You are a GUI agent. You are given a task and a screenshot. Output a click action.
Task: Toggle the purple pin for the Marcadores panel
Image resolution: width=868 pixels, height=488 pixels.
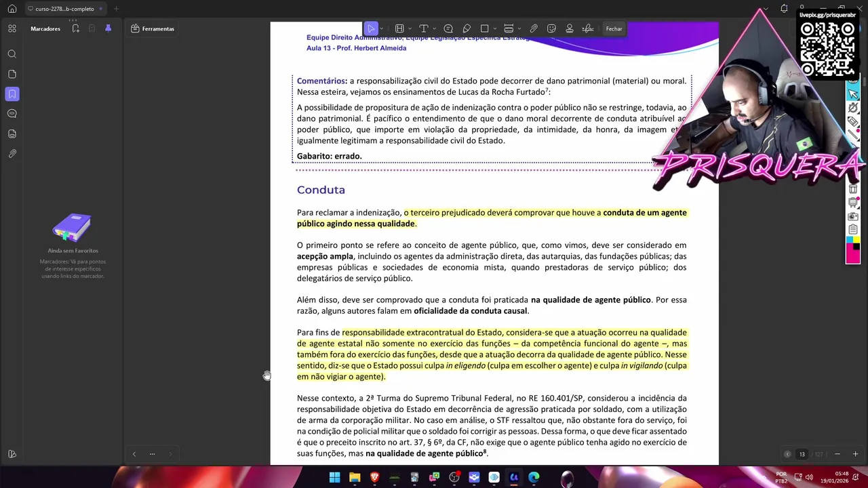[x=108, y=28]
